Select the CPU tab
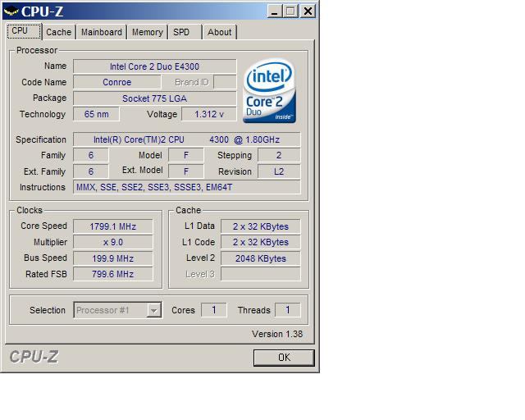Viewport: 525px width, 420px height. coord(24,31)
